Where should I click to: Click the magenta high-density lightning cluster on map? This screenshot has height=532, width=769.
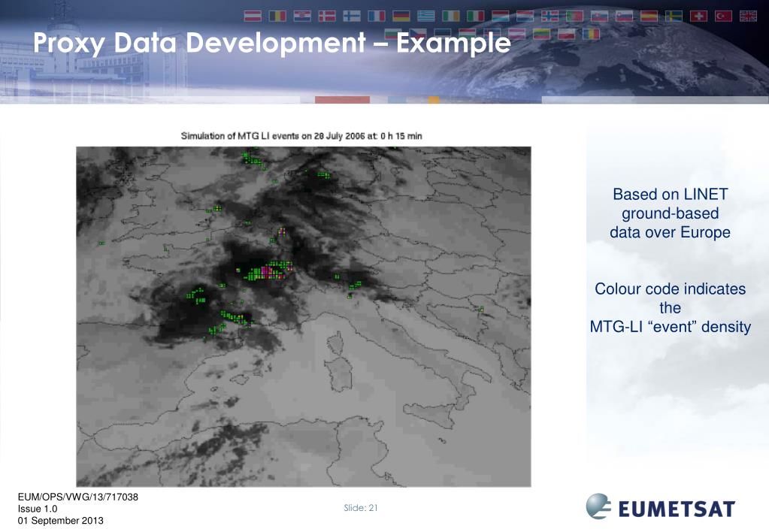[x=268, y=271]
